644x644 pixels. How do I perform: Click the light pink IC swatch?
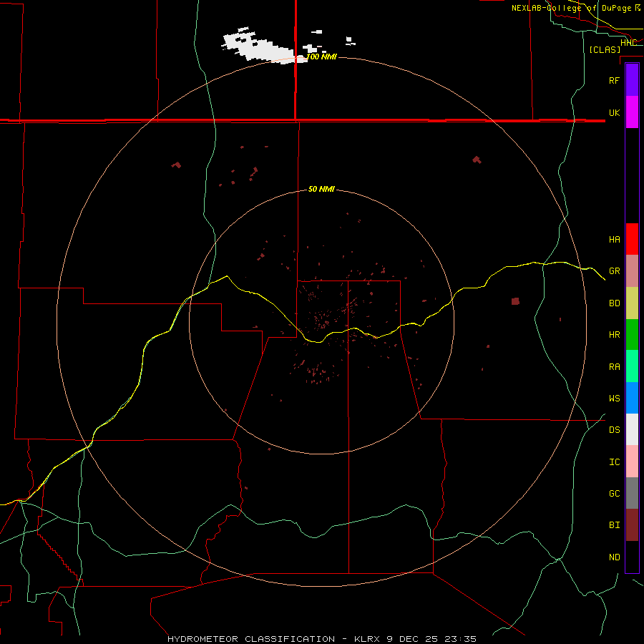[x=632, y=462]
